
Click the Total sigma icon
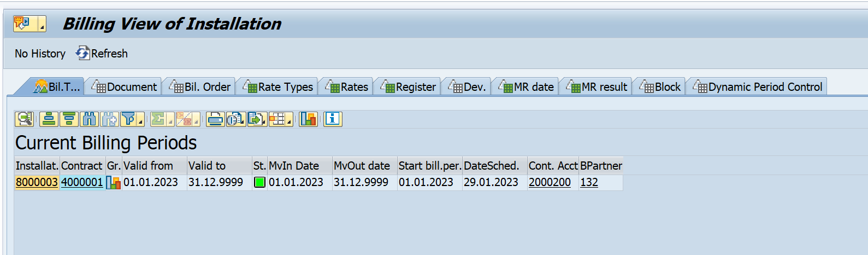[158, 119]
